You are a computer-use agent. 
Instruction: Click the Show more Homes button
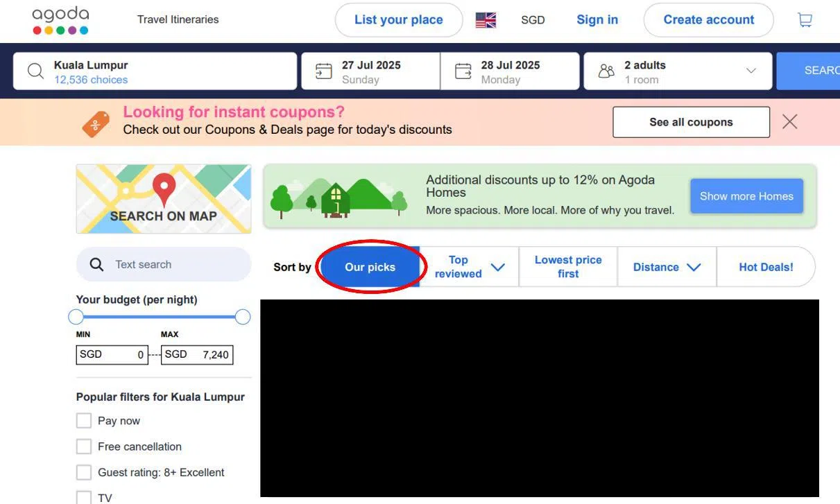tap(746, 196)
